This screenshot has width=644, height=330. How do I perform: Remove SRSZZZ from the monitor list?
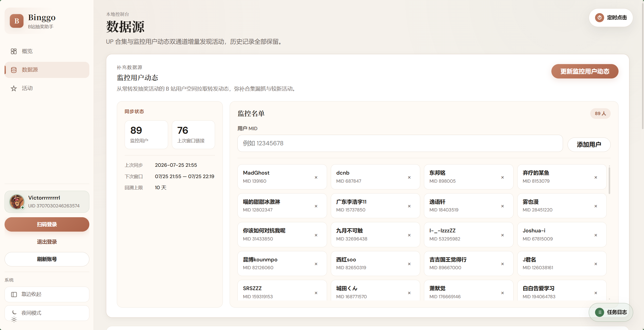(x=316, y=293)
